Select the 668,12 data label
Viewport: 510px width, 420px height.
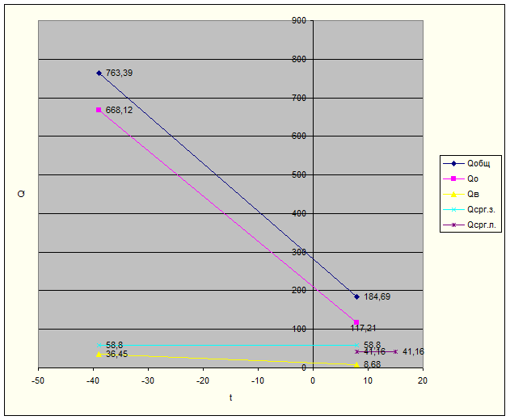point(119,110)
